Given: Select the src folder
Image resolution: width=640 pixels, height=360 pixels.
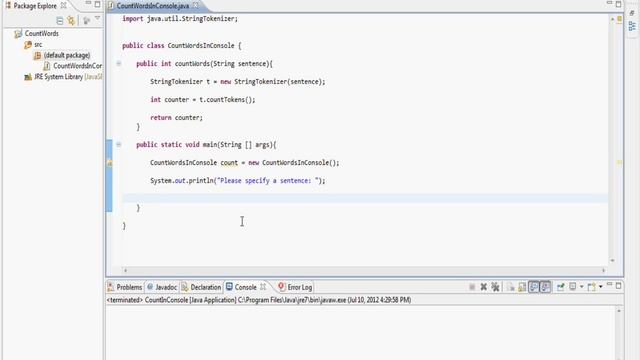Looking at the screenshot, I should point(38,44).
